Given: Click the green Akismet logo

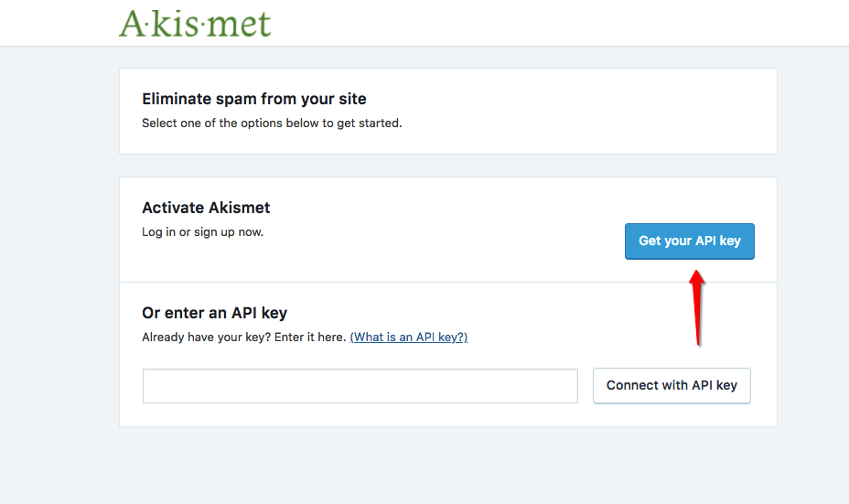Looking at the screenshot, I should coord(195,24).
